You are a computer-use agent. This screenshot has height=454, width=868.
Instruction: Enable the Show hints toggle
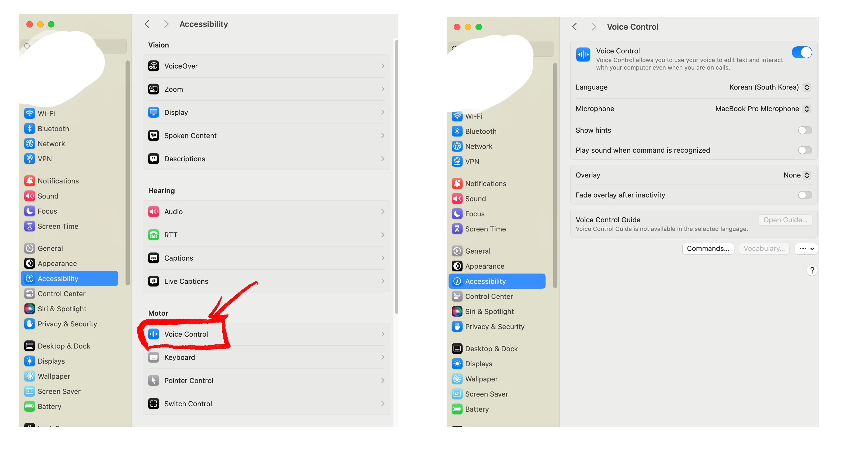805,130
